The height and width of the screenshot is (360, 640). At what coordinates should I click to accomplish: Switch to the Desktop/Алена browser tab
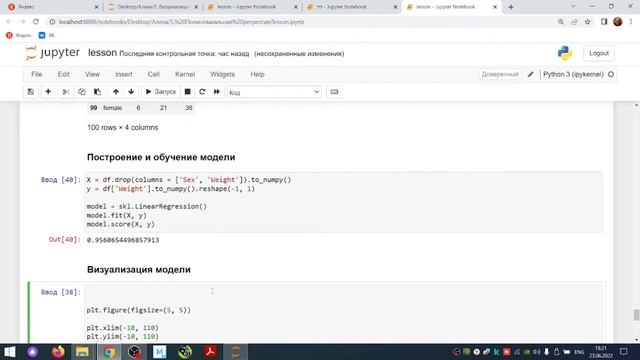click(152, 7)
